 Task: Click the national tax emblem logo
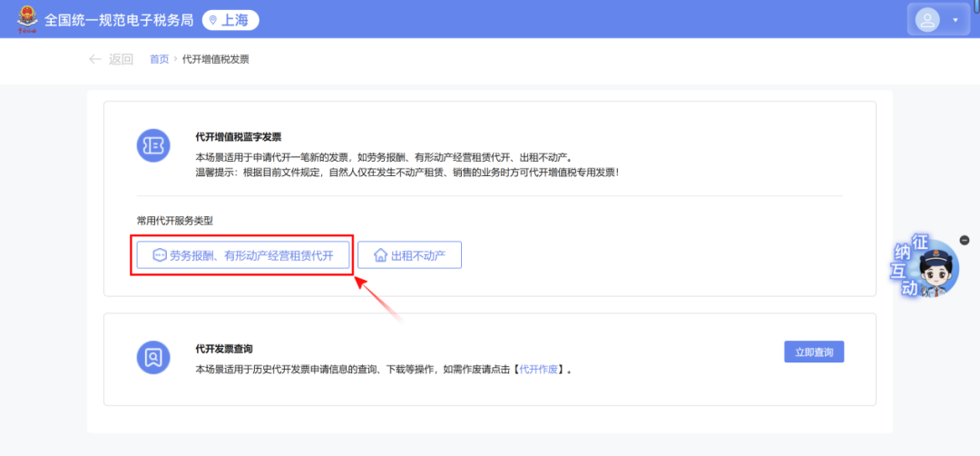[27, 19]
